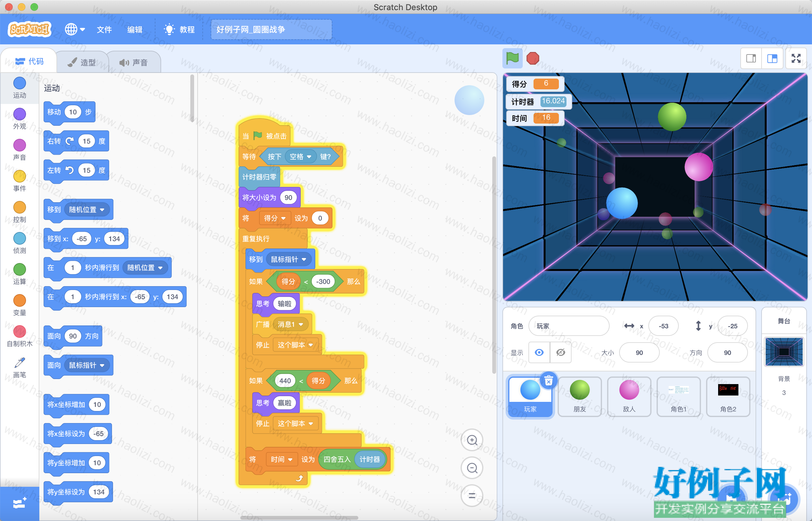Image resolution: width=812 pixels, height=521 pixels.
Task: Select the 运动 motion category
Action: click(20, 88)
